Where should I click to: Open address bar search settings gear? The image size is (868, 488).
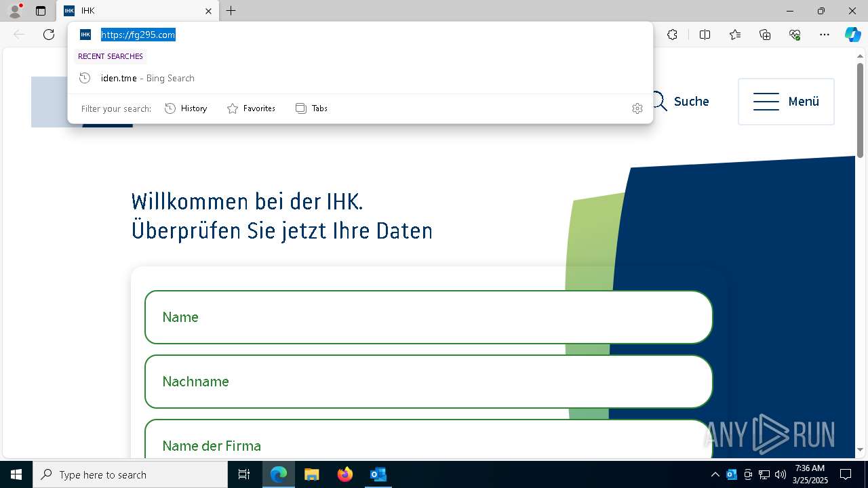(x=637, y=108)
